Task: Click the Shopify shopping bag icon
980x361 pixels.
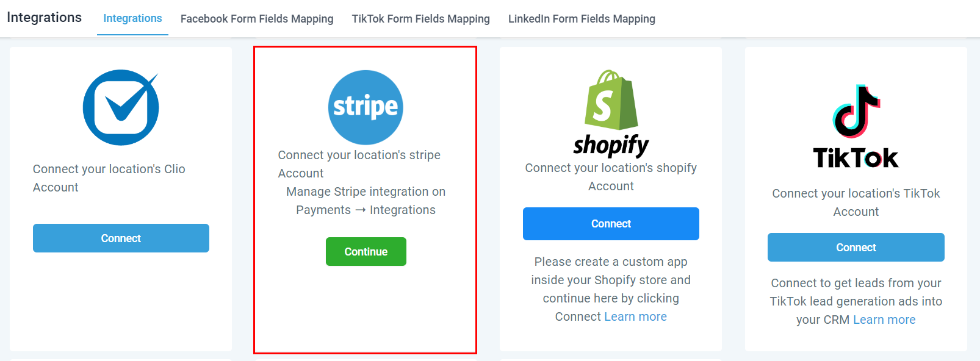Action: click(611, 99)
